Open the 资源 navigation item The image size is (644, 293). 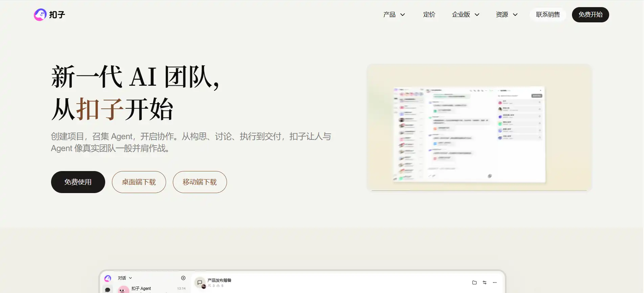[502, 15]
